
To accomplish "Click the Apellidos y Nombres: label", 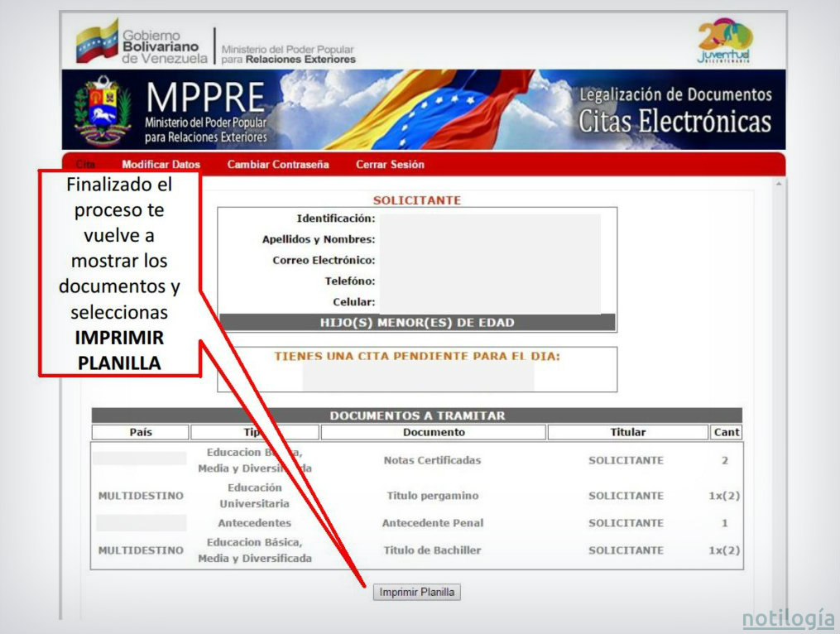I will (x=319, y=239).
